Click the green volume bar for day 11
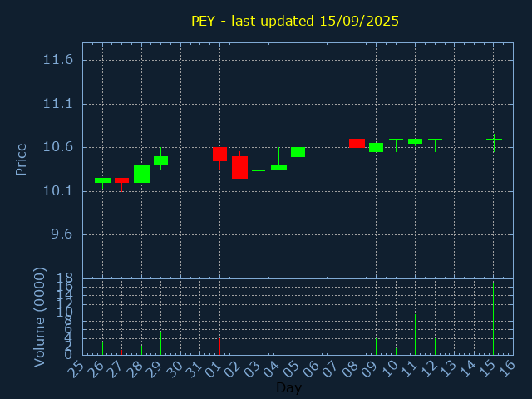This screenshot has width=532, height=399. [416, 334]
